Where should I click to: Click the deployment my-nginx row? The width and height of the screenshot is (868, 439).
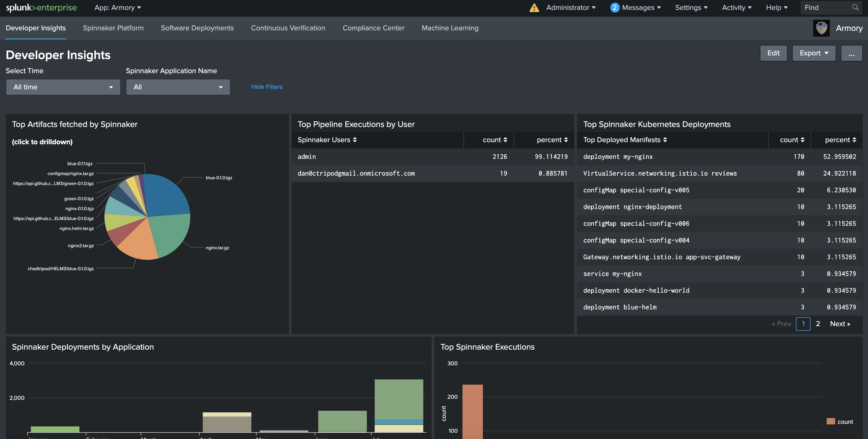(x=719, y=157)
